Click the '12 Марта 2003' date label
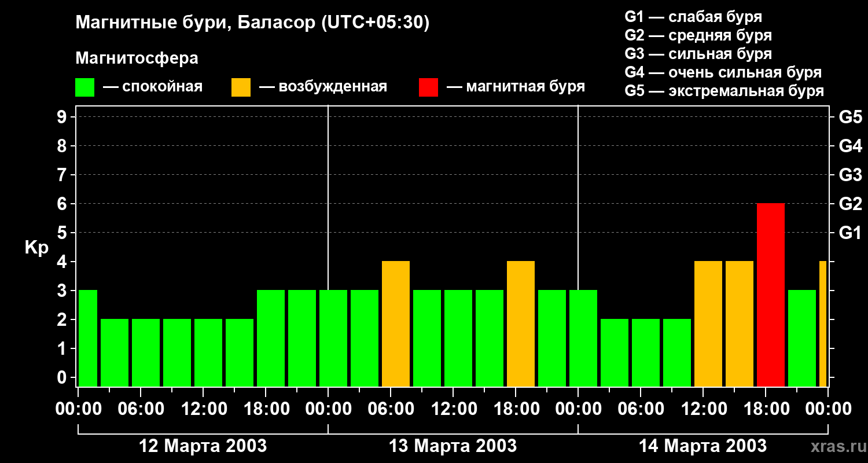This screenshot has height=463, width=868. point(203,446)
